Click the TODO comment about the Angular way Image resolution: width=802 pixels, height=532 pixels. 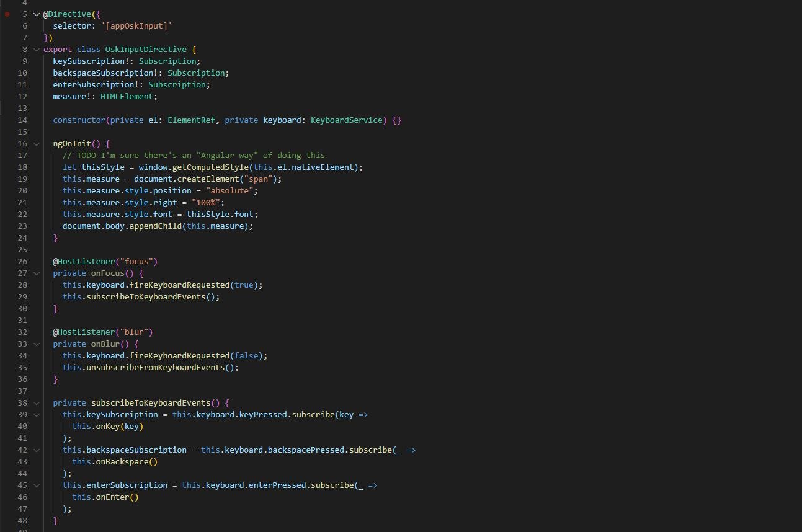(x=194, y=155)
